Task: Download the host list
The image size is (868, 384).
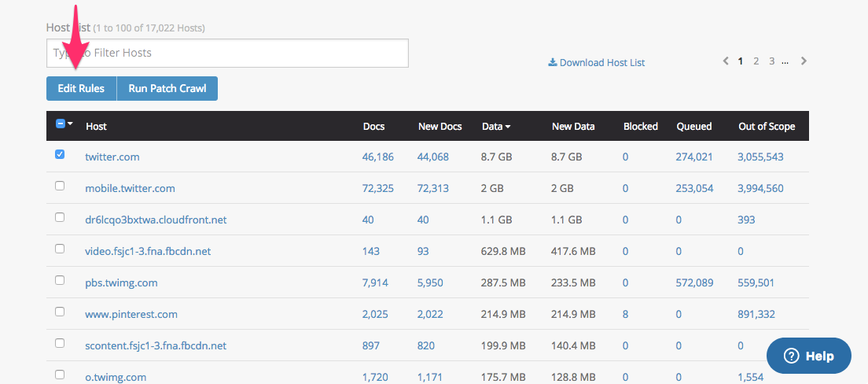Action: point(596,63)
